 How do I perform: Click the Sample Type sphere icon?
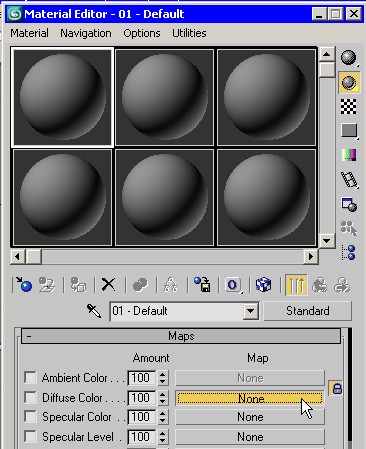pyautogui.click(x=349, y=58)
